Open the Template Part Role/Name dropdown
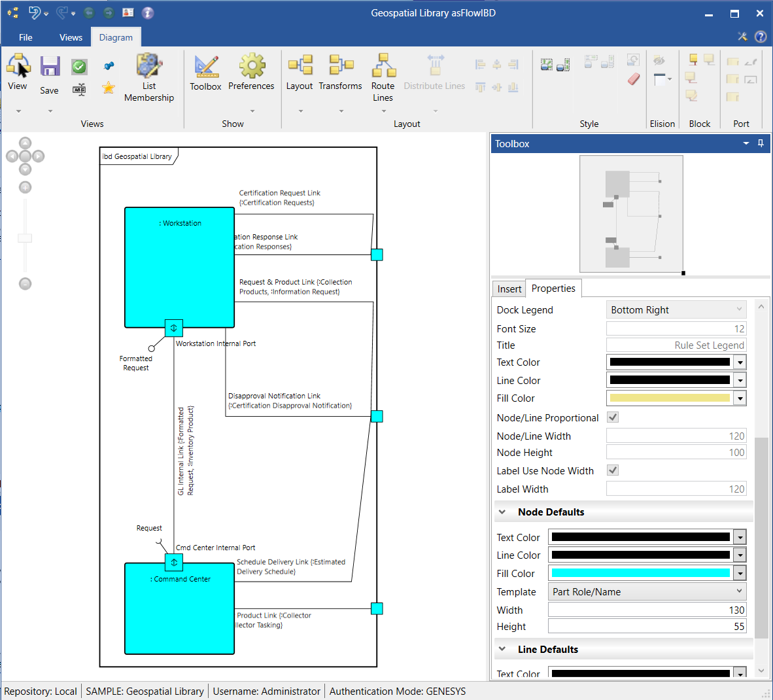The height and width of the screenshot is (700, 773). [647, 591]
